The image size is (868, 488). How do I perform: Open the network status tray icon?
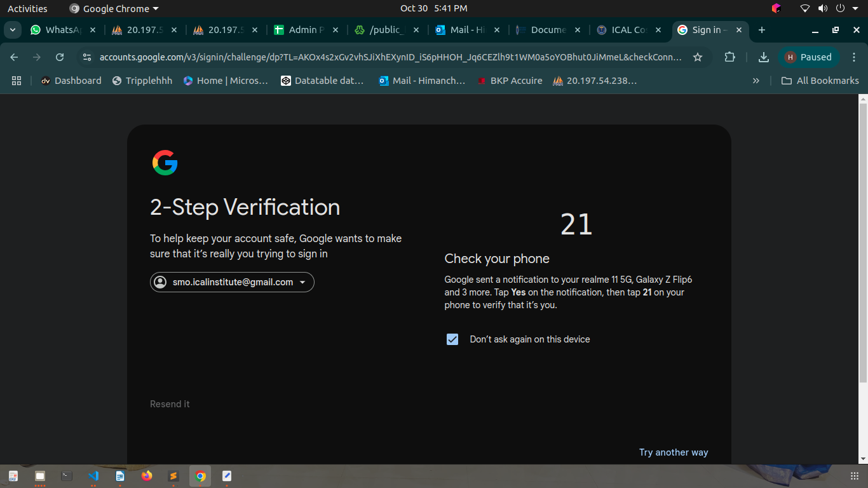pyautogui.click(x=805, y=8)
